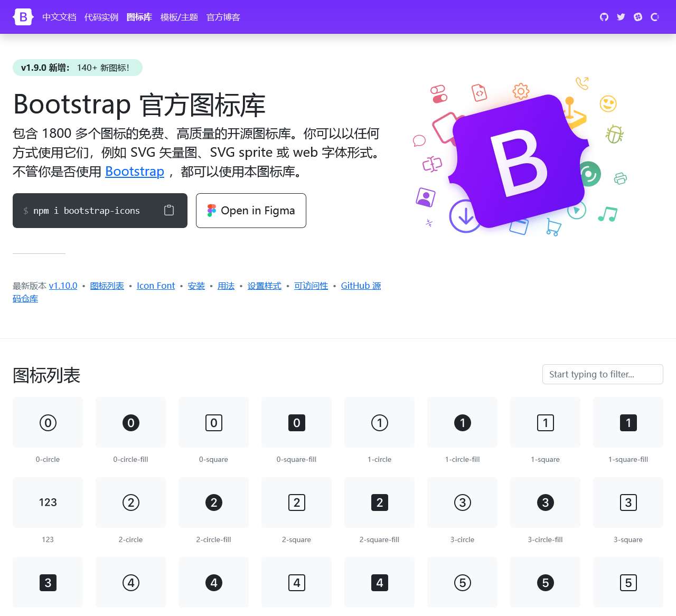The image size is (676, 616).
Task: Open the Twitter bird icon link
Action: pos(621,17)
